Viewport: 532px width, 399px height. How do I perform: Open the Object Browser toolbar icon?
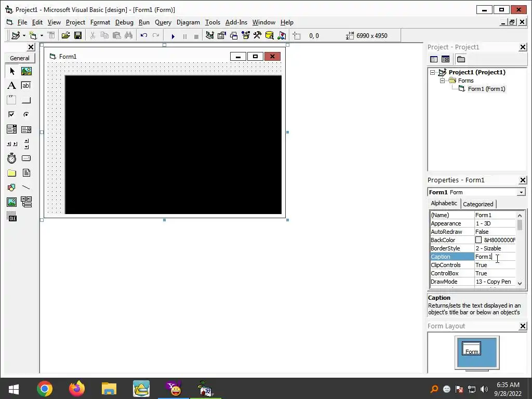[x=245, y=35]
